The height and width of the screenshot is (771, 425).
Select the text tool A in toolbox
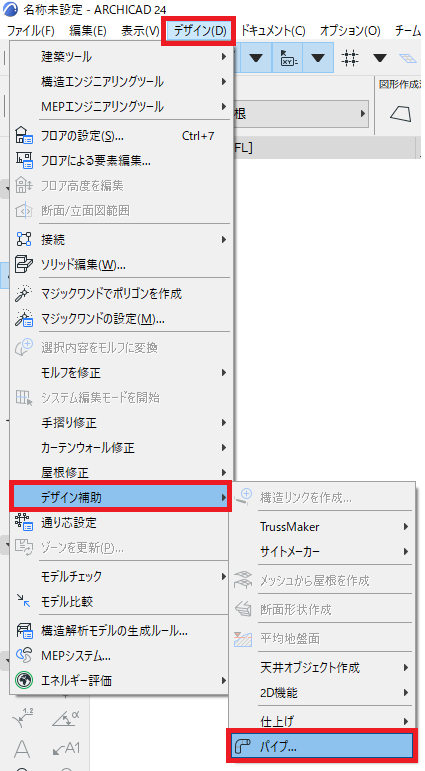point(21,749)
